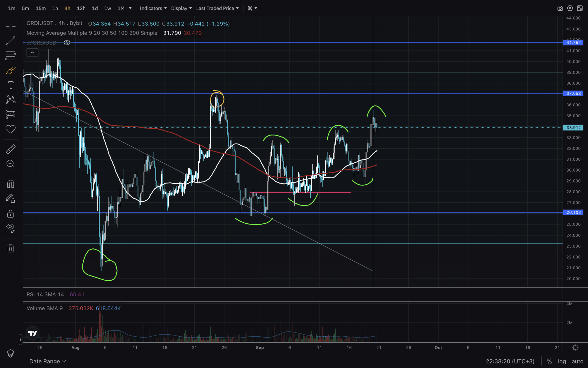
Task: Click the time zone clock 22:38:20 (UTC+3)
Action: tap(510, 361)
